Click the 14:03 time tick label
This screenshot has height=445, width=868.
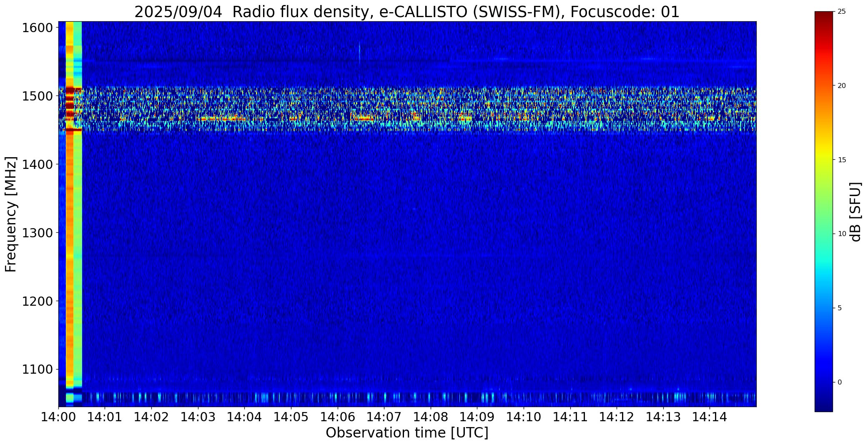point(198,417)
